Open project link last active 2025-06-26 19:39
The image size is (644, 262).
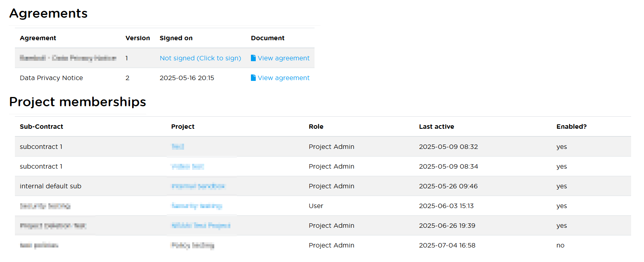[201, 225]
